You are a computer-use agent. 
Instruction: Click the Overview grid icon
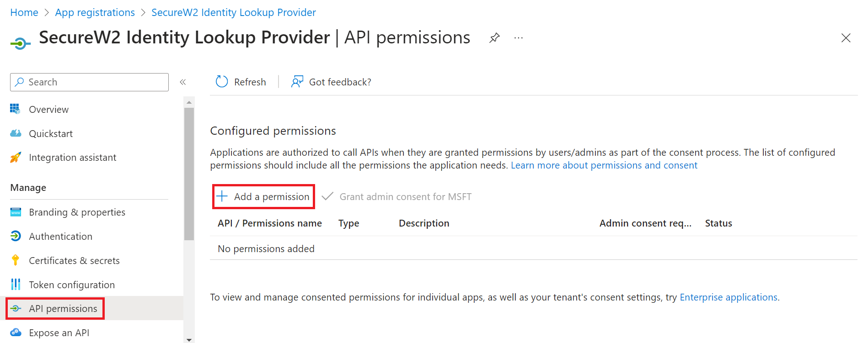(16, 109)
